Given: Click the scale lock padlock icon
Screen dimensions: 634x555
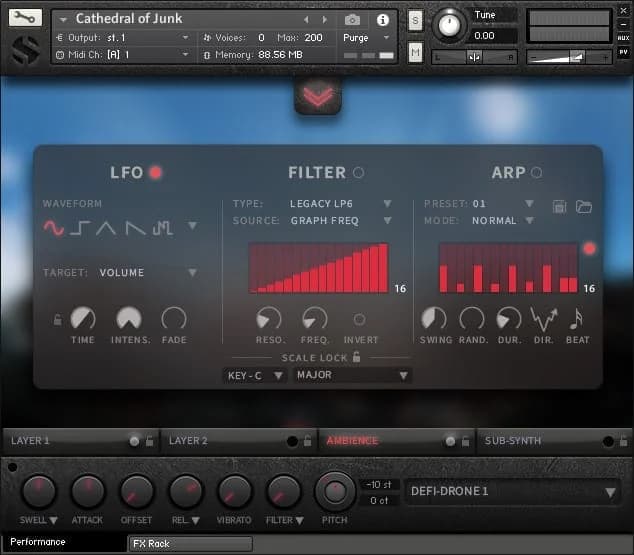Looking at the screenshot, I should coord(356,357).
